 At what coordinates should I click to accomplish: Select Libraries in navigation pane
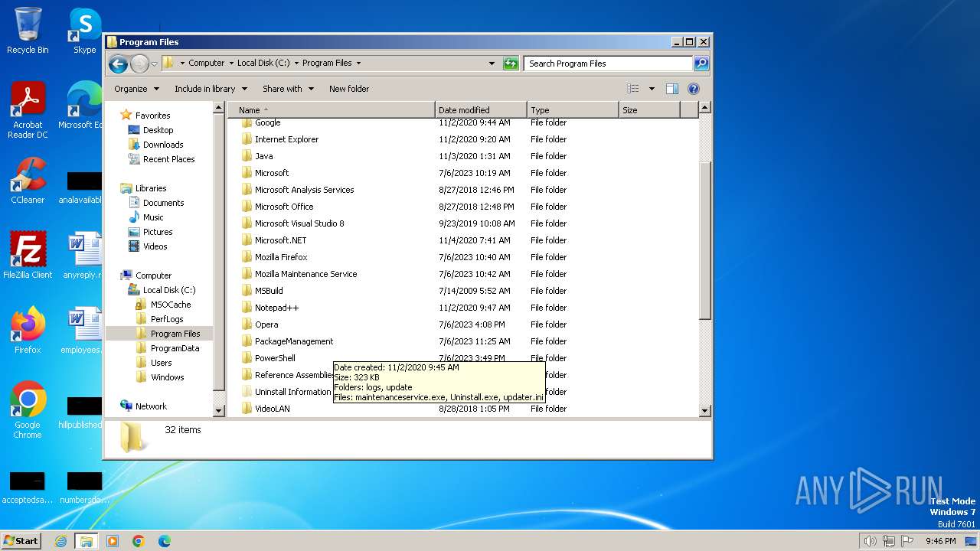151,188
